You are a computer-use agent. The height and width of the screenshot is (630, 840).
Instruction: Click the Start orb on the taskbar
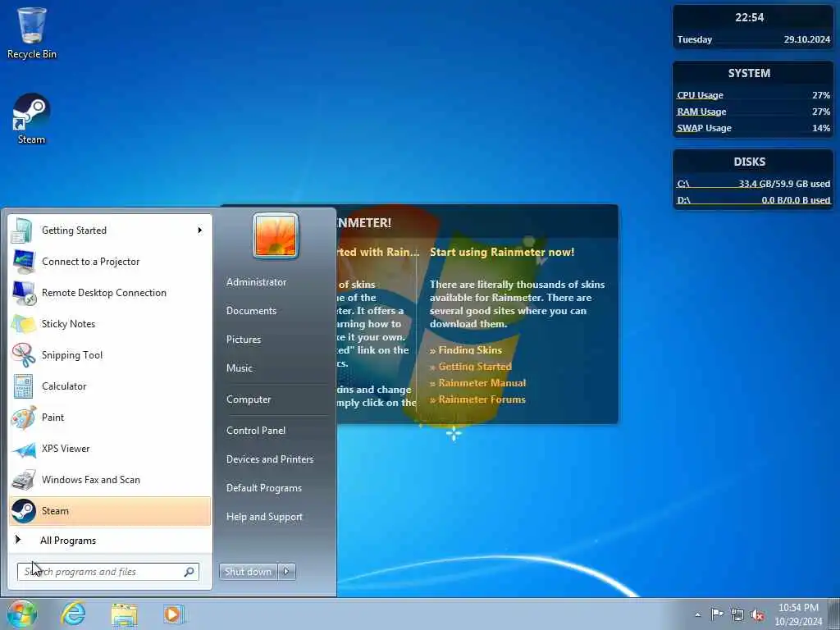click(x=21, y=614)
